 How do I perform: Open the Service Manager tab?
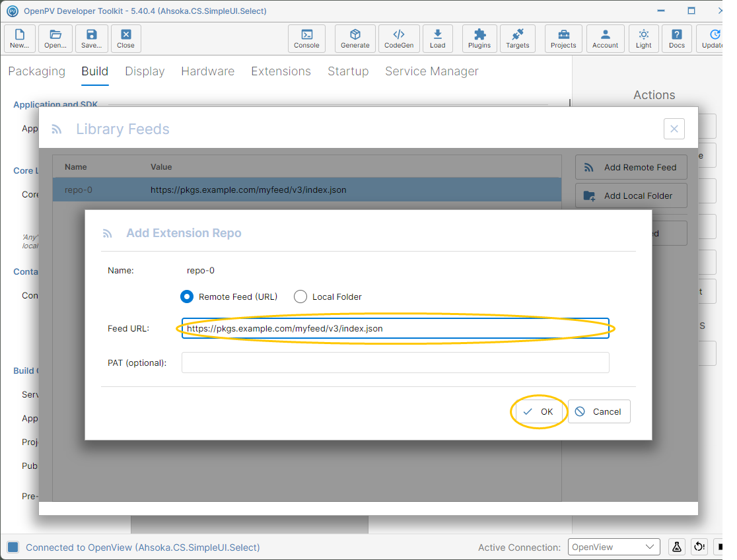[431, 71]
